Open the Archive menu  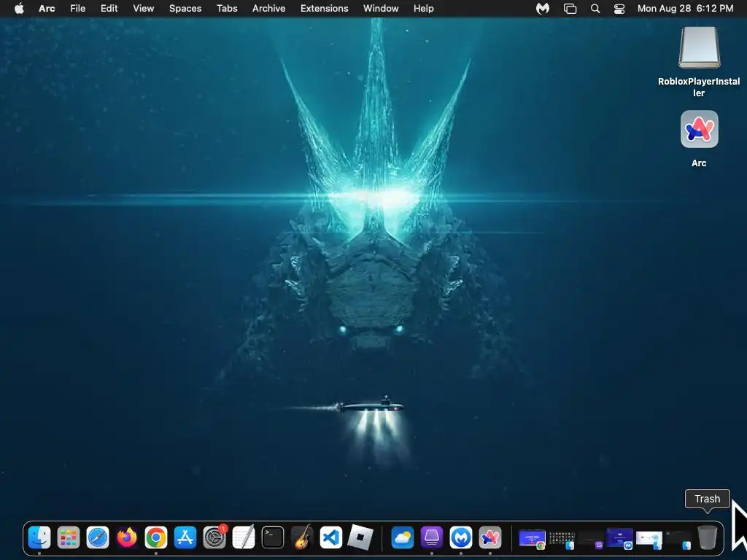(268, 8)
